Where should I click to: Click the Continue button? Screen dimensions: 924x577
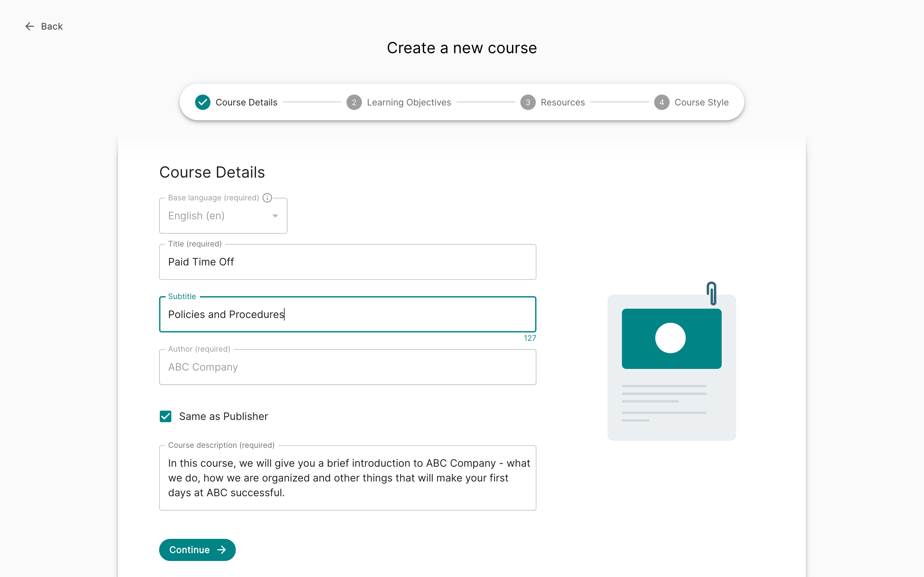tap(197, 550)
